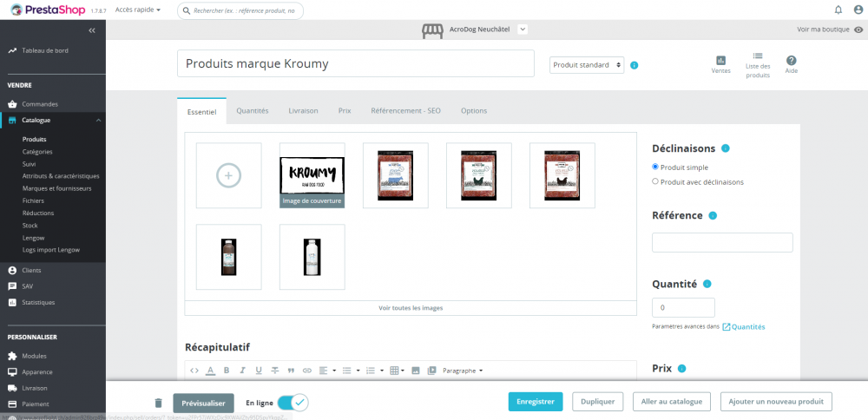This screenshot has height=420, width=868.
Task: Click the info icon beside Quantité
Action: (707, 284)
